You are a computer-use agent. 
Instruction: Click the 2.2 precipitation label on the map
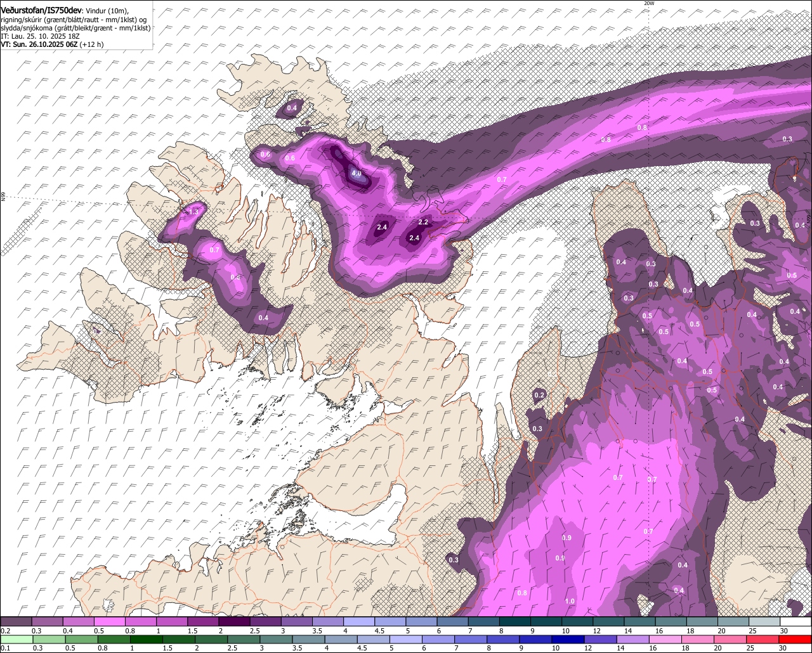[x=424, y=223]
